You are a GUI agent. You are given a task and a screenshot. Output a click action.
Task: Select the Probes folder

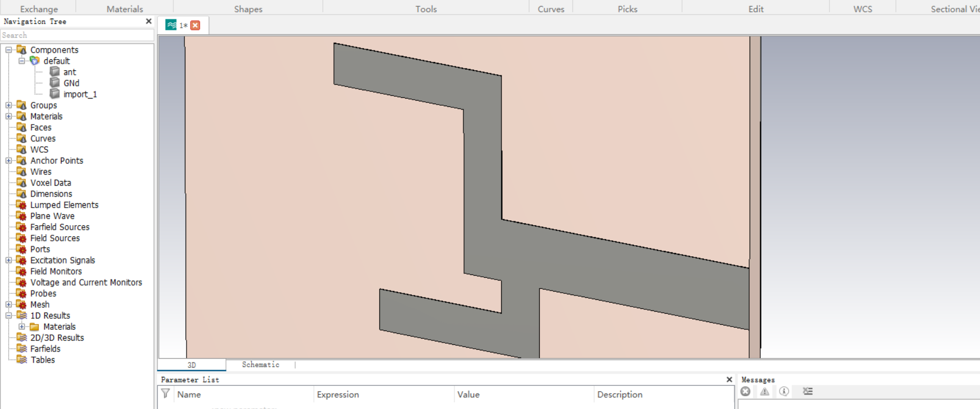43,293
